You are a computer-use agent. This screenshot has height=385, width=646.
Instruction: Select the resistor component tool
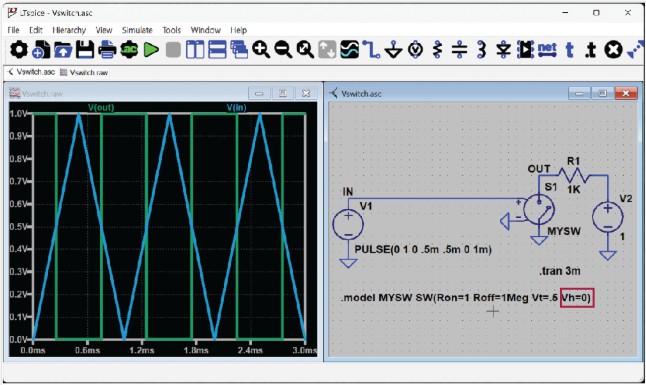tap(438, 50)
